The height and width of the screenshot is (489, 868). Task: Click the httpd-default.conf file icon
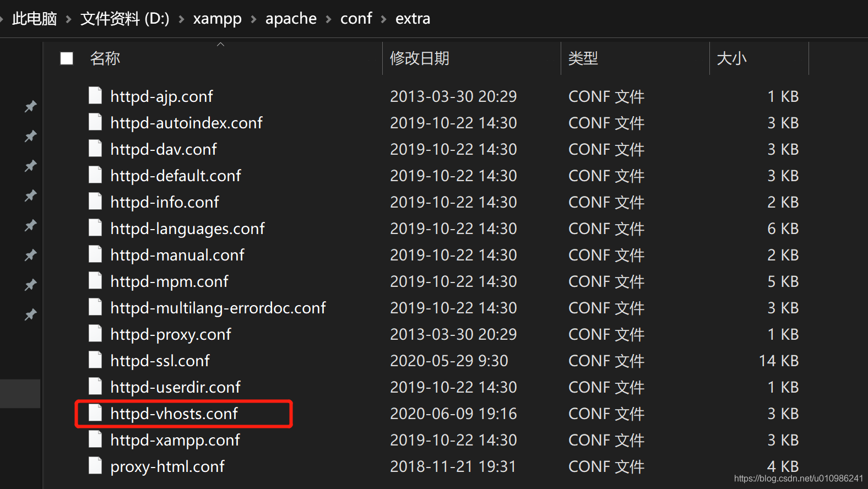95,175
